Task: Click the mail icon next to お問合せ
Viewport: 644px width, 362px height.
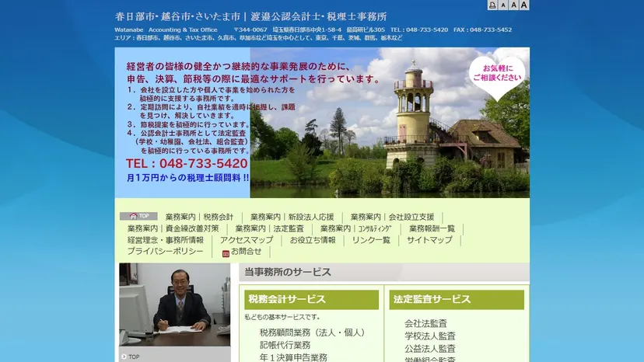Action: coord(226,254)
